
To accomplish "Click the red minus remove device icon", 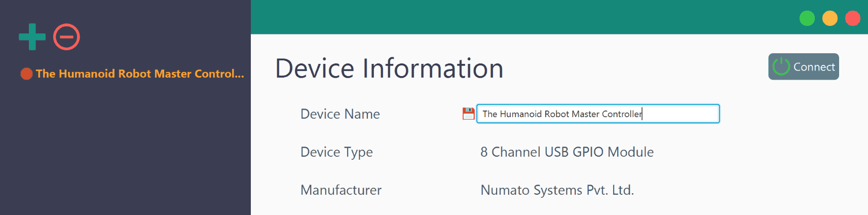I will 66,37.
